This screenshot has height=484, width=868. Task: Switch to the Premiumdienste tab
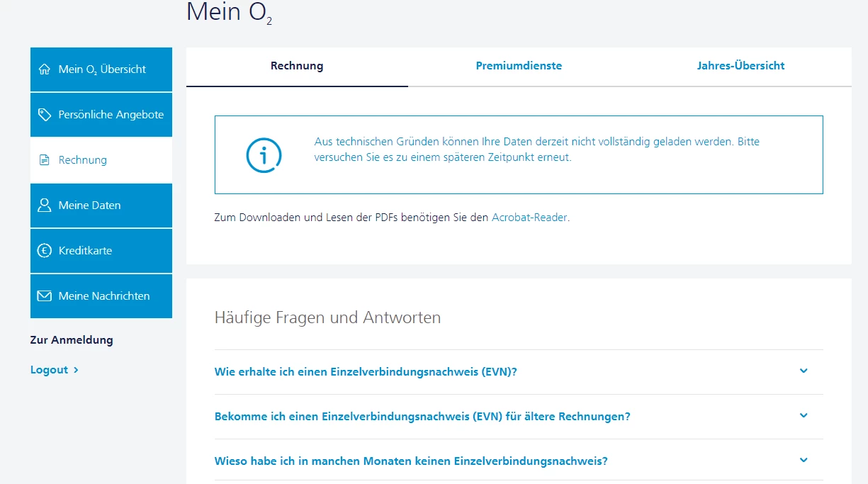tap(519, 66)
